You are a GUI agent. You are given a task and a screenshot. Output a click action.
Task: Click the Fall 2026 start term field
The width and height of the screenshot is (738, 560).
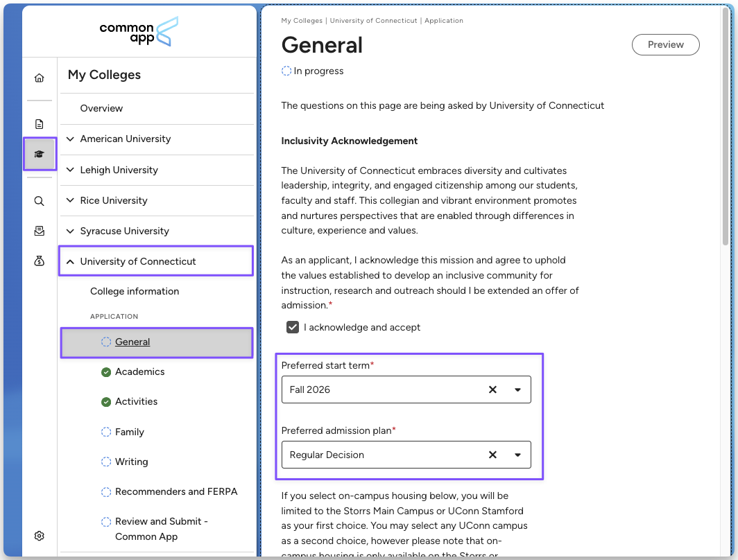406,390
